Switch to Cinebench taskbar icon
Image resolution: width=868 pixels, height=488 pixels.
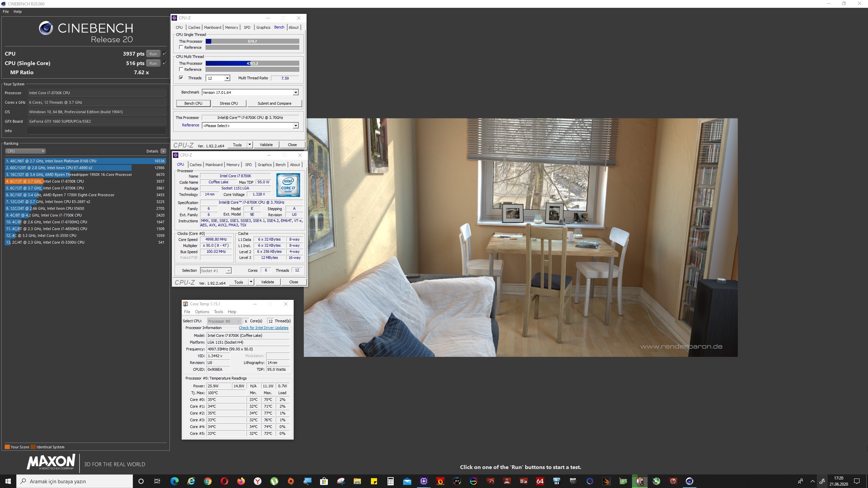click(690, 481)
